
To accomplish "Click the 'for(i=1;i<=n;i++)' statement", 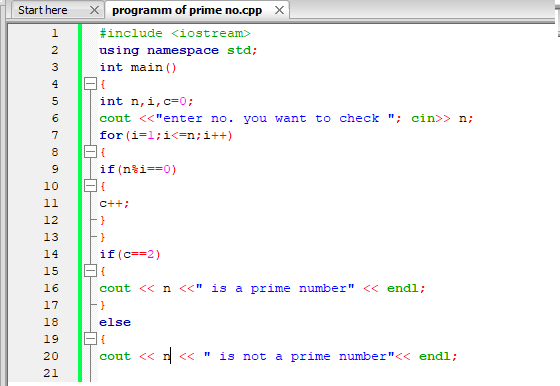I will coord(166,135).
